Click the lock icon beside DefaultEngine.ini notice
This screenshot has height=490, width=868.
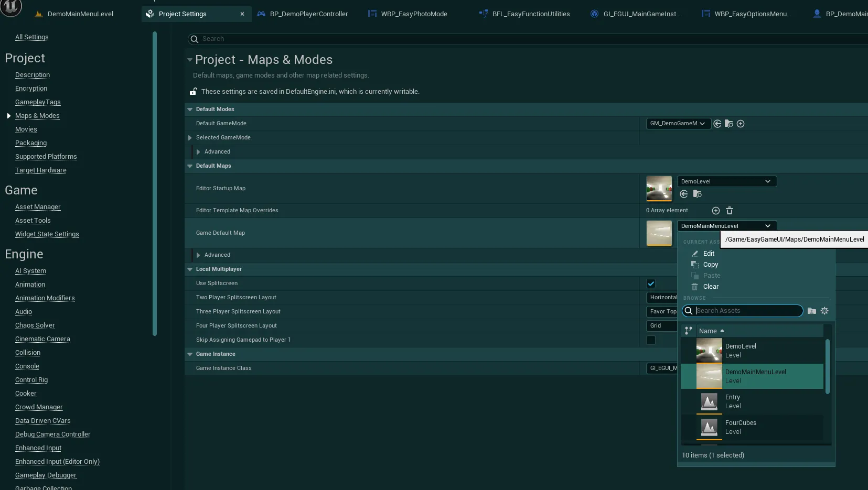point(193,92)
